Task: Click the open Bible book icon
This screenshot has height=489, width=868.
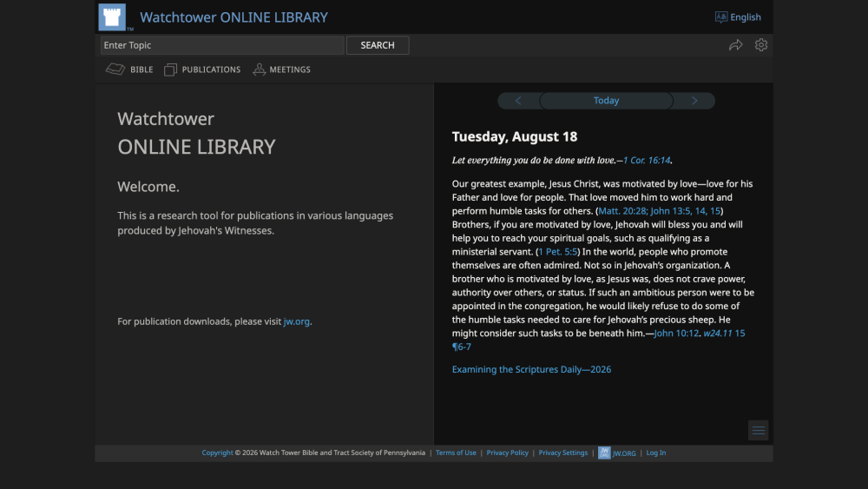Action: click(115, 69)
